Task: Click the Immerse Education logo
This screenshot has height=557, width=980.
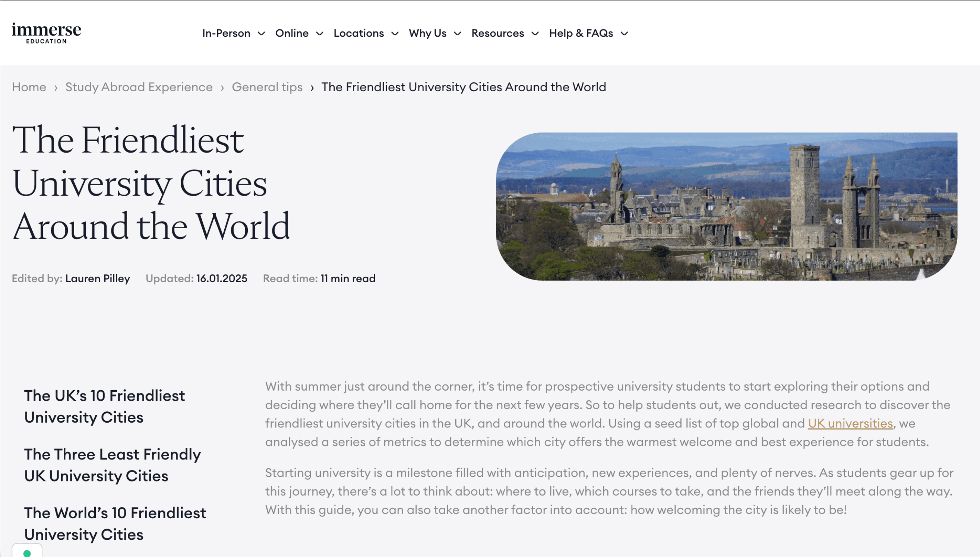Action: pyautogui.click(x=46, y=33)
